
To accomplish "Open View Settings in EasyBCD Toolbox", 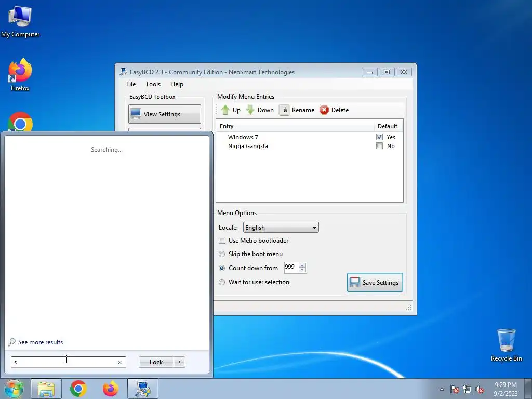I will click(165, 114).
